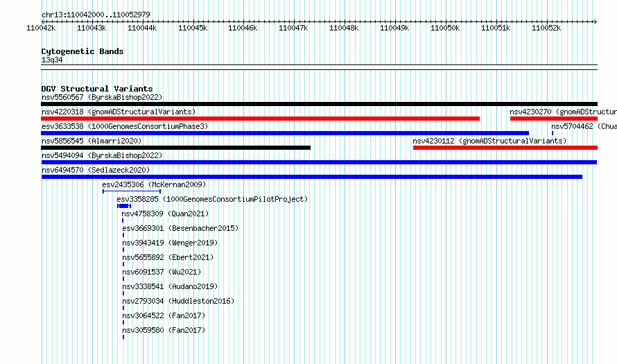
Task: Select the esv3669301 (Besenbacher2015) label
Action: [180, 228]
